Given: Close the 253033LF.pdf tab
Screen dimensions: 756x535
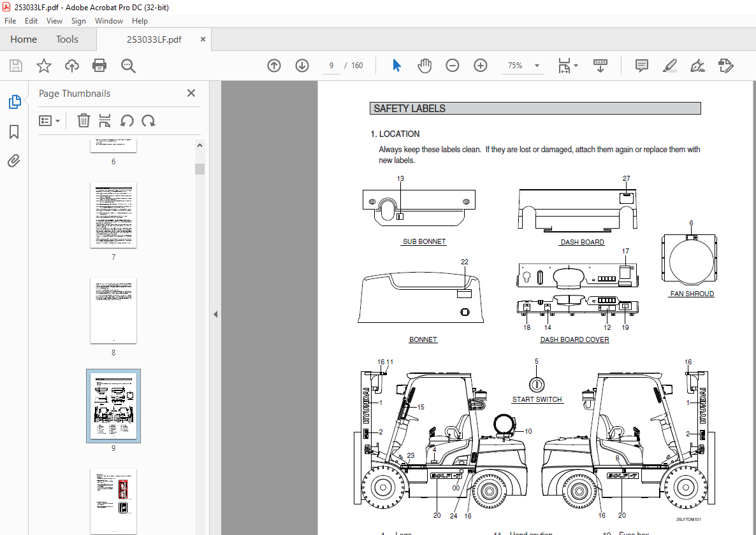Looking at the screenshot, I should coord(203,39).
